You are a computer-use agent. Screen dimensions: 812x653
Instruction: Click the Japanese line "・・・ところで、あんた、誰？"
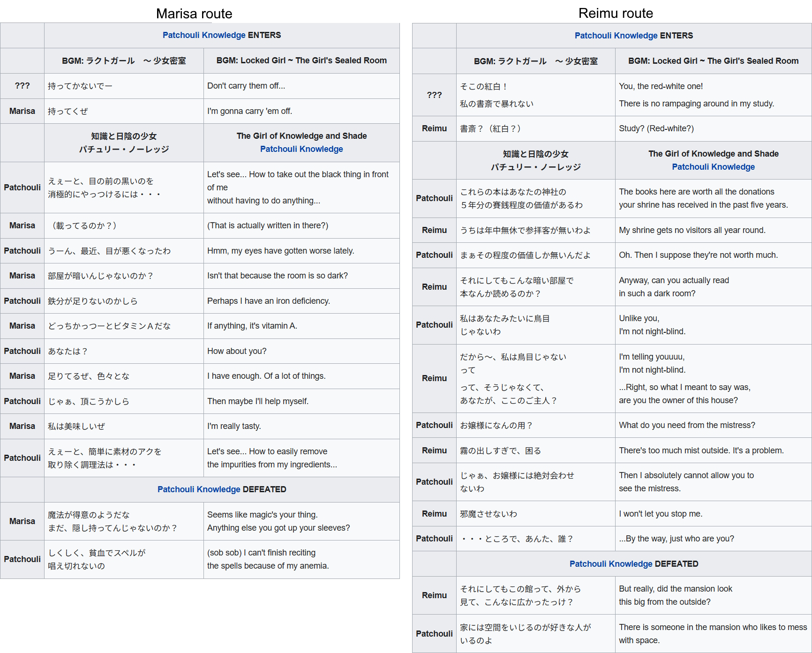517,539
